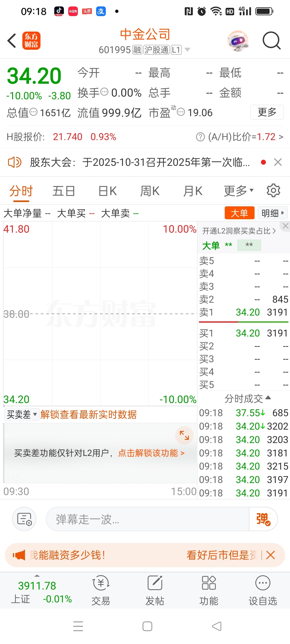Expand stock title dropdown triangle
290x644 pixels.
(187, 50)
